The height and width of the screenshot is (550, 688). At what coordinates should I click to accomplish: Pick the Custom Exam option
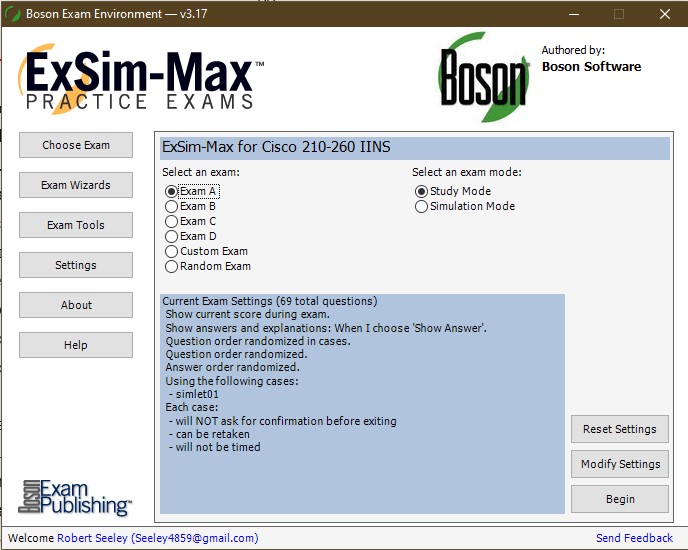[172, 251]
